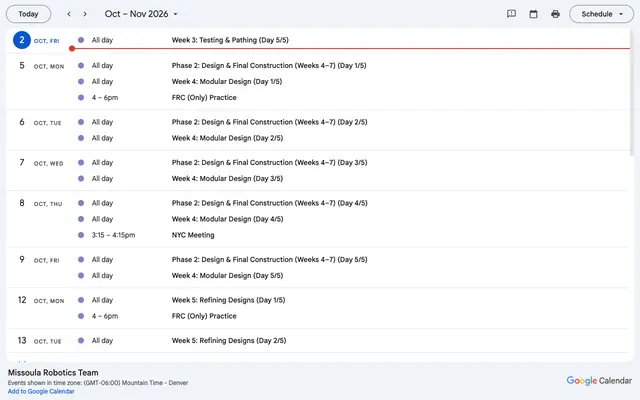The height and width of the screenshot is (400, 640).
Task: Open Week 4: Modular Design (Day 3/5)
Action: [x=227, y=178]
